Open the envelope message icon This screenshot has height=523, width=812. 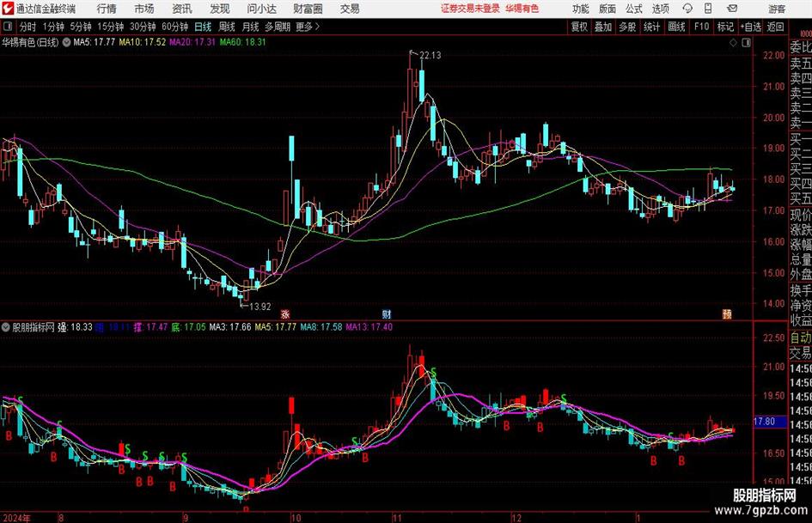732,9
